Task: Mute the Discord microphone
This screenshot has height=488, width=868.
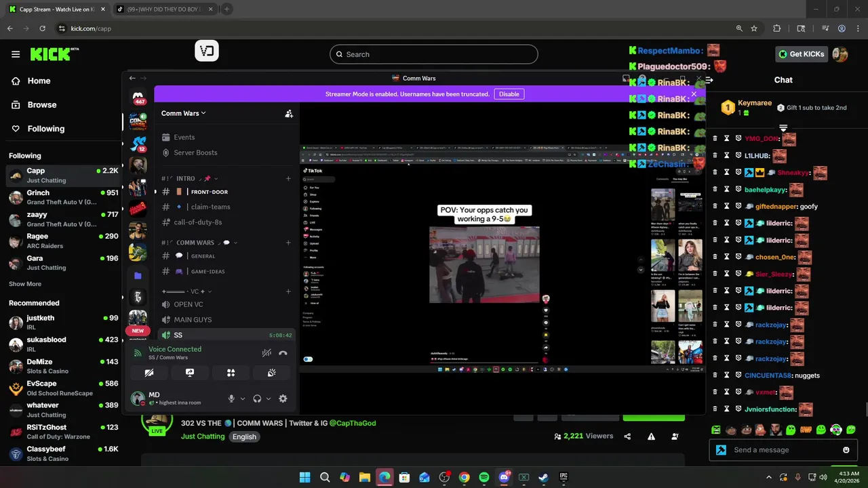Action: click(x=231, y=399)
